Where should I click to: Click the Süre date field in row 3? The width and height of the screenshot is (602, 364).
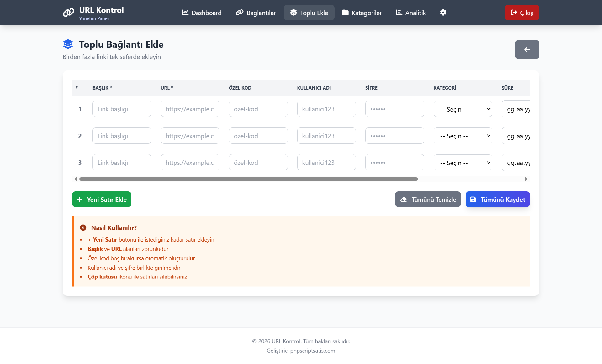coord(516,163)
